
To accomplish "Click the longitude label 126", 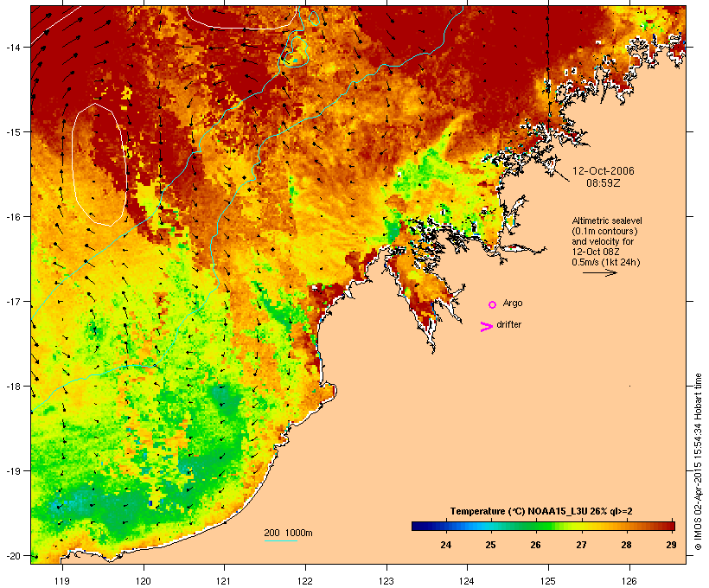I will [629, 581].
